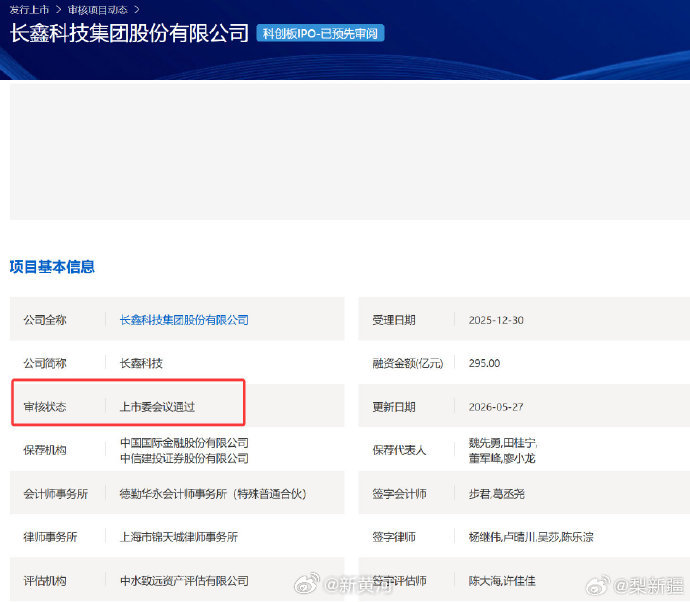The width and height of the screenshot is (690, 602).
Task: Click the 项目基本信息 section heading
Action: point(52,267)
